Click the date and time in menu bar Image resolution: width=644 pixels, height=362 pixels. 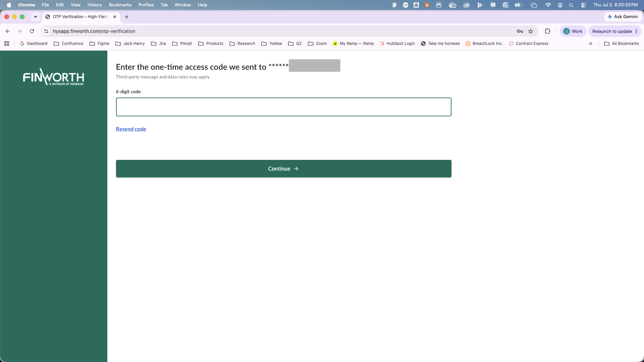615,5
